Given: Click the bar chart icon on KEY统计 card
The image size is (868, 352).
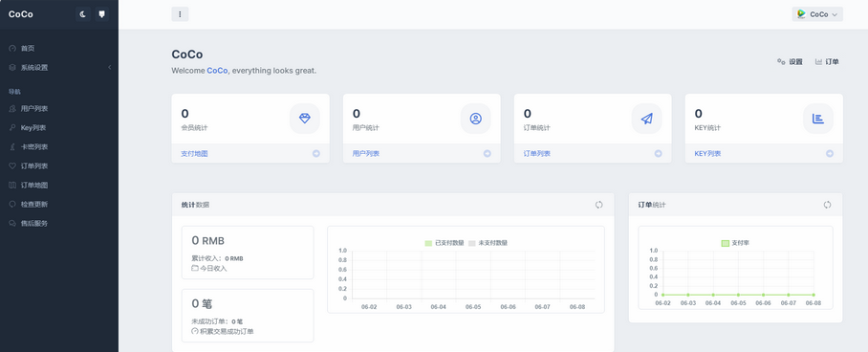Looking at the screenshot, I should [818, 119].
